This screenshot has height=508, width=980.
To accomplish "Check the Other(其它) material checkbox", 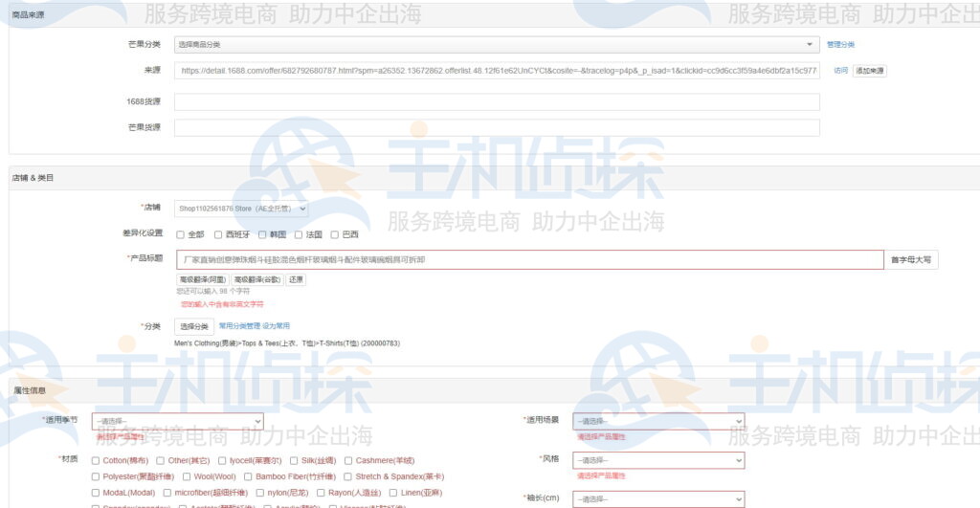I will coord(161,460).
